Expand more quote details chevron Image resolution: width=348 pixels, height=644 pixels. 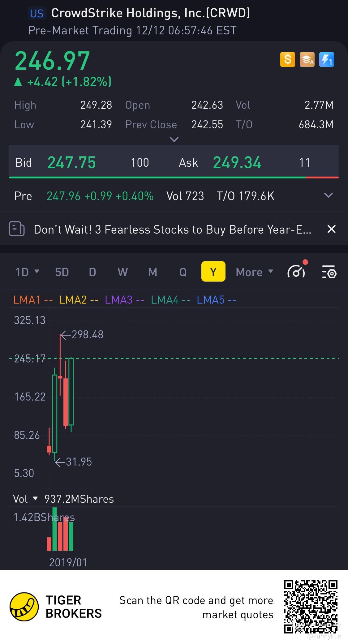point(174,139)
